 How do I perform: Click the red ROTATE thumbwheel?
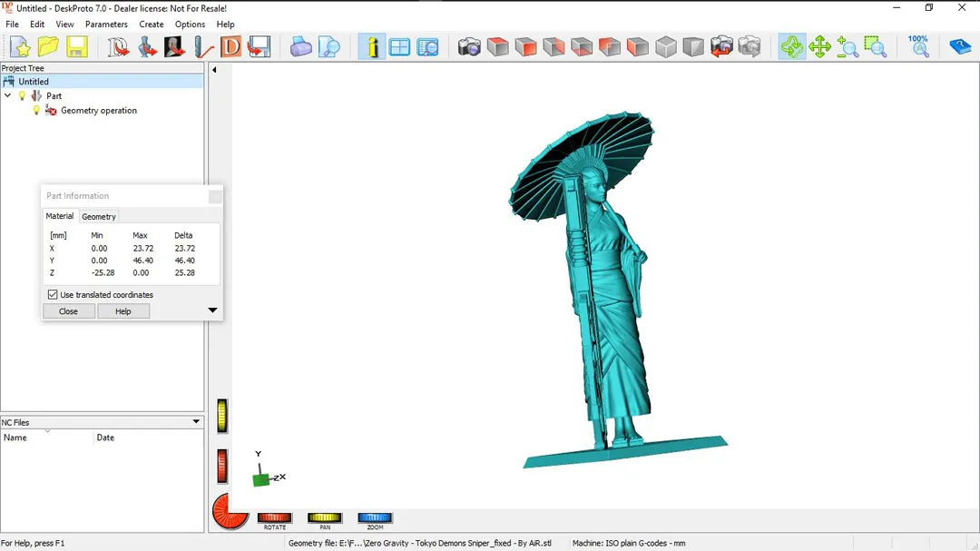coord(274,517)
